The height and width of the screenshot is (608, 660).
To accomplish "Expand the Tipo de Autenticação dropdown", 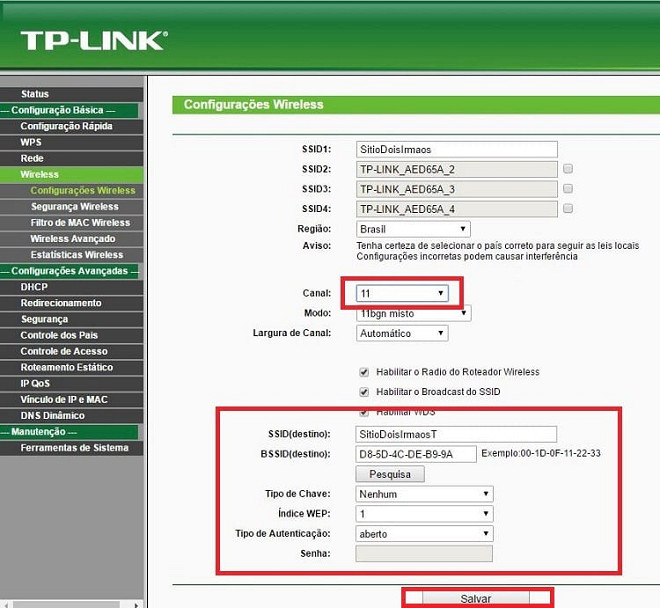I will click(425, 534).
